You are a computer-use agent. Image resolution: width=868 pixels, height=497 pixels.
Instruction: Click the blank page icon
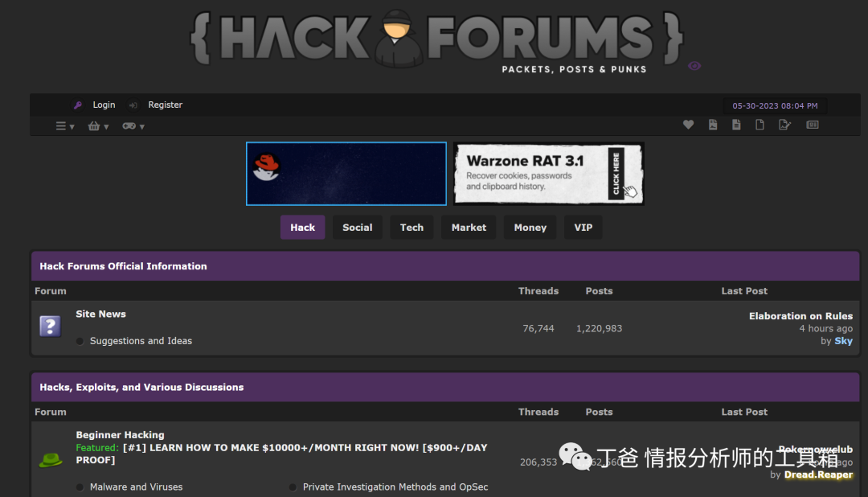[759, 125]
